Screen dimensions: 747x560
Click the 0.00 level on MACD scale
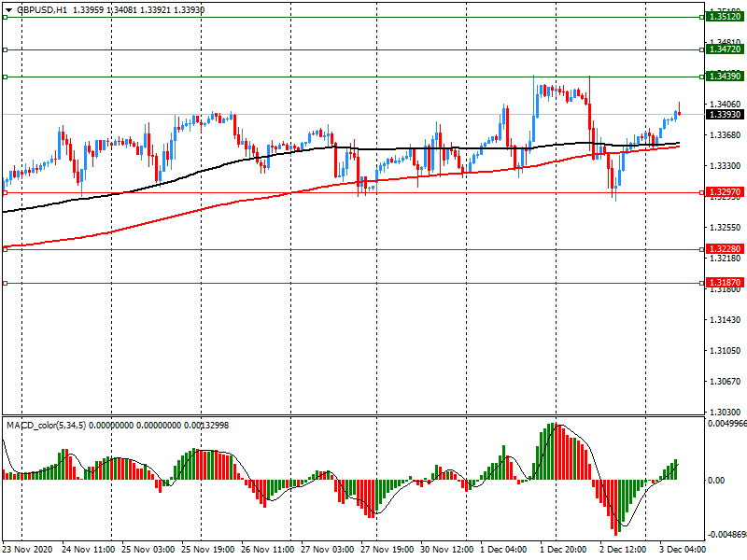(x=715, y=480)
